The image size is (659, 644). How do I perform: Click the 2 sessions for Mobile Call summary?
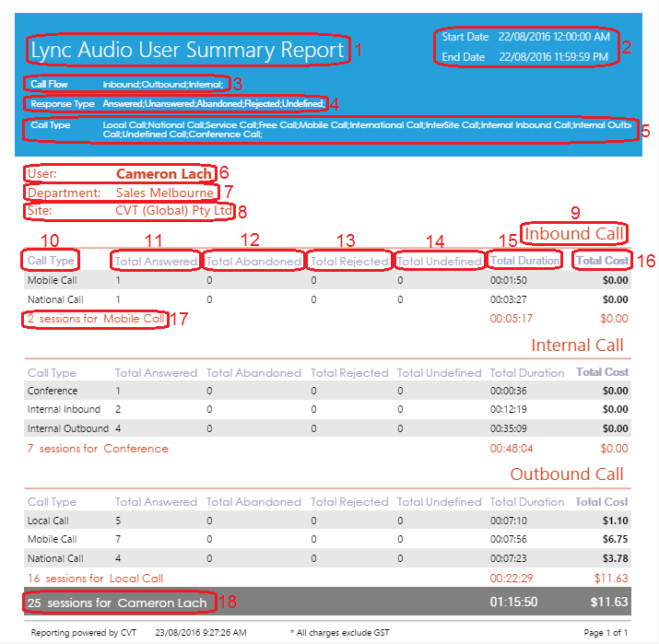(x=96, y=319)
